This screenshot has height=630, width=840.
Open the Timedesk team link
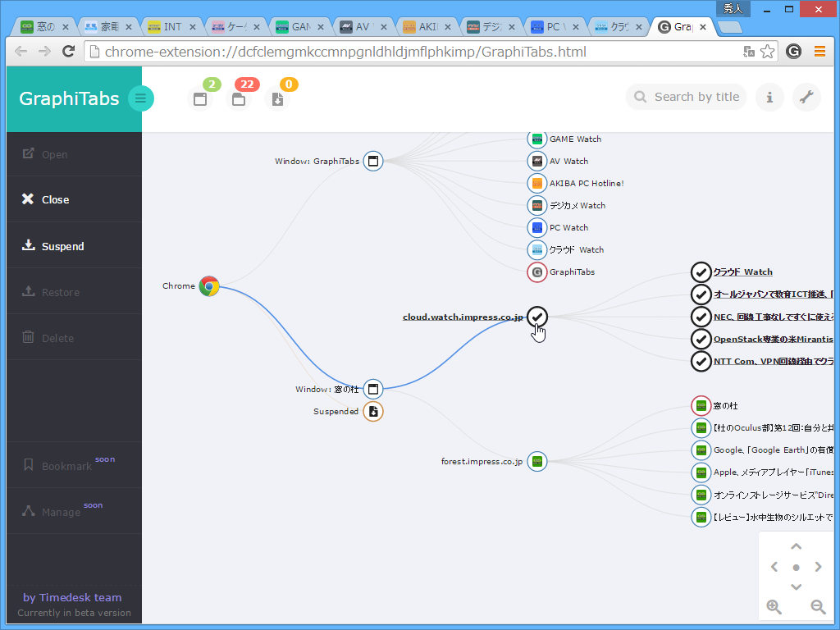pos(74,597)
